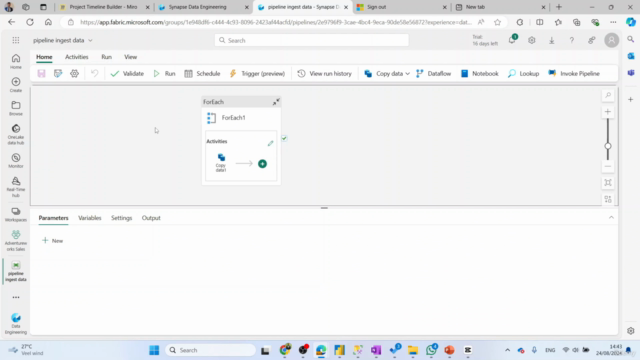Click the ForEach success checkmark output

click(284, 138)
